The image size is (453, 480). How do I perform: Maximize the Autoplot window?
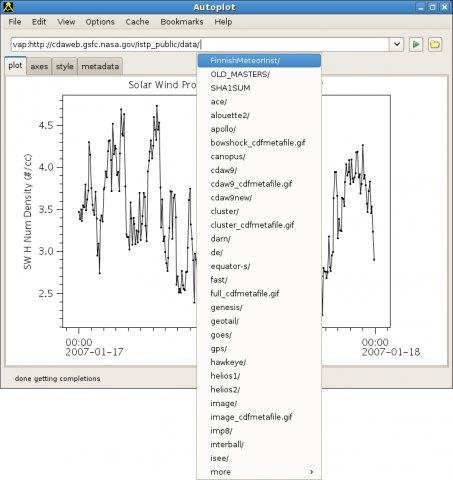tap(432, 7)
